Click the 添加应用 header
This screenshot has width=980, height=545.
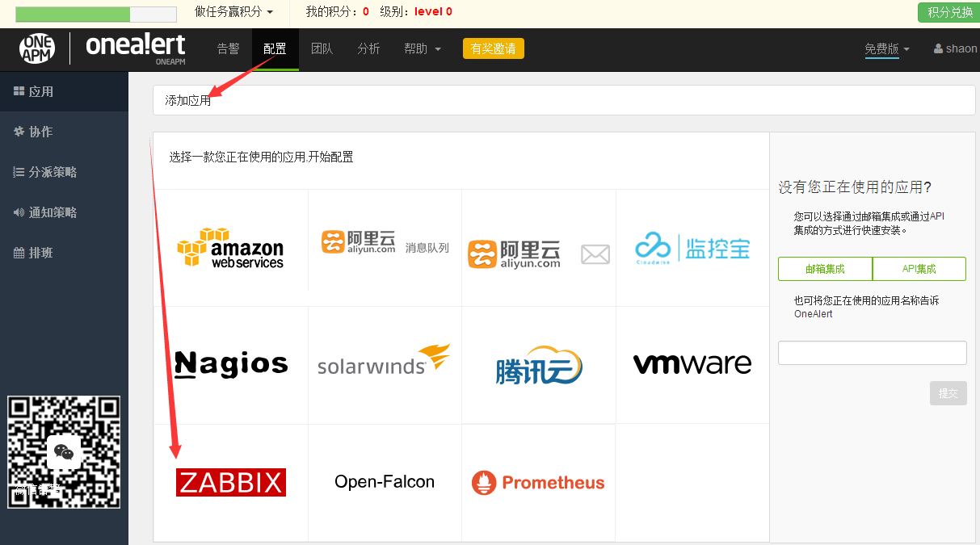[x=188, y=101]
